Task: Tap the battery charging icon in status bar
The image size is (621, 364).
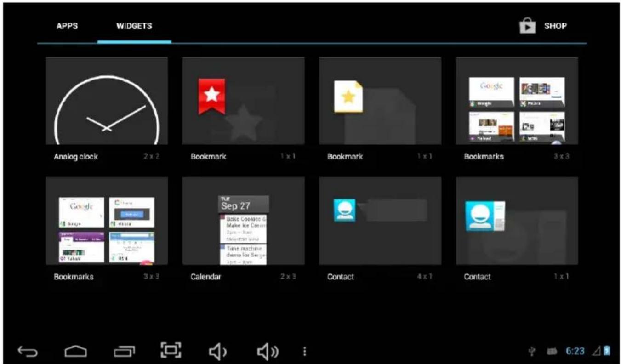Action: (607, 352)
